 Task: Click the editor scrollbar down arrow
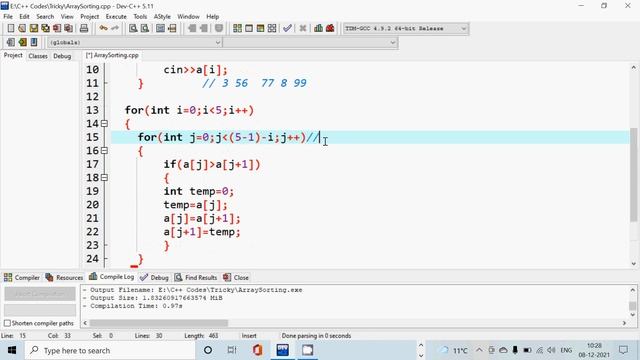click(633, 264)
